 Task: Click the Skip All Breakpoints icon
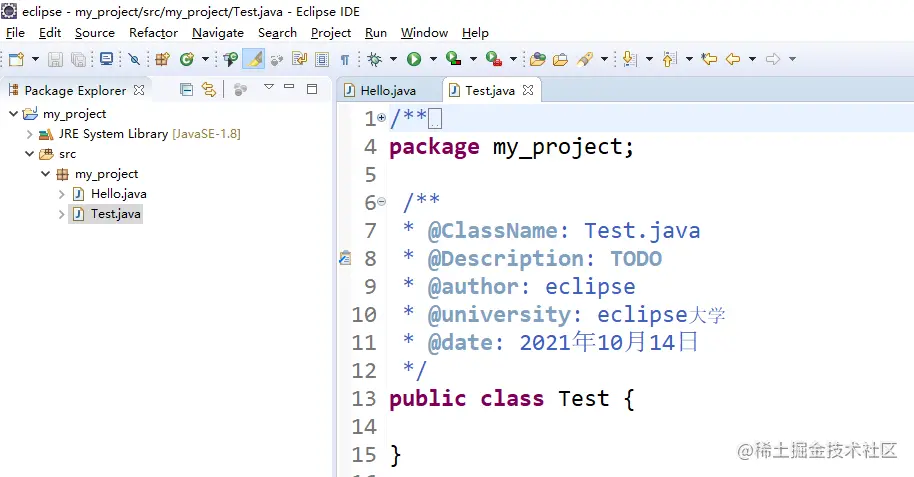[134, 59]
